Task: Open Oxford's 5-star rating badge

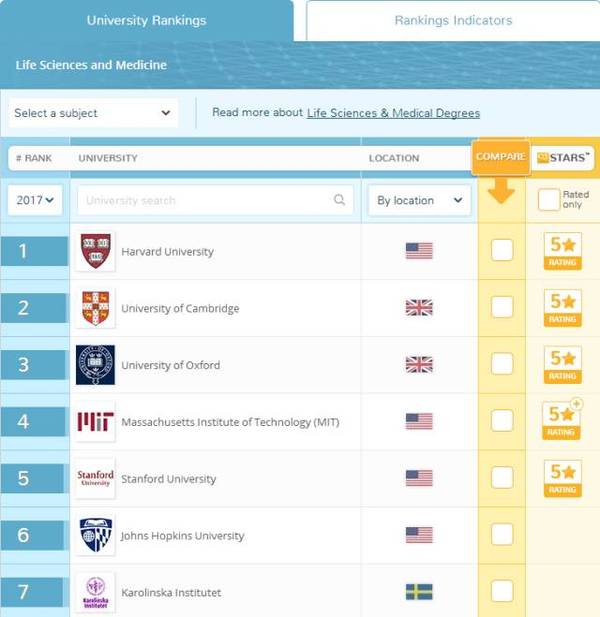Action: (x=563, y=364)
